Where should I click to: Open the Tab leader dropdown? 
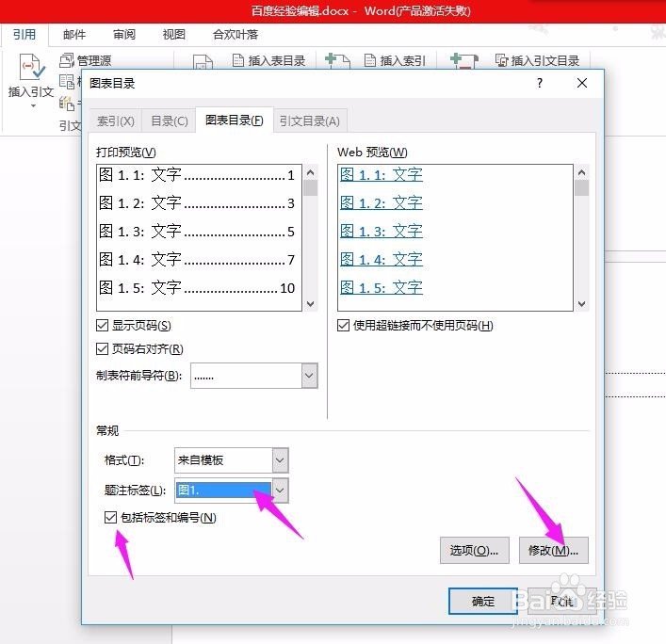pos(309,376)
